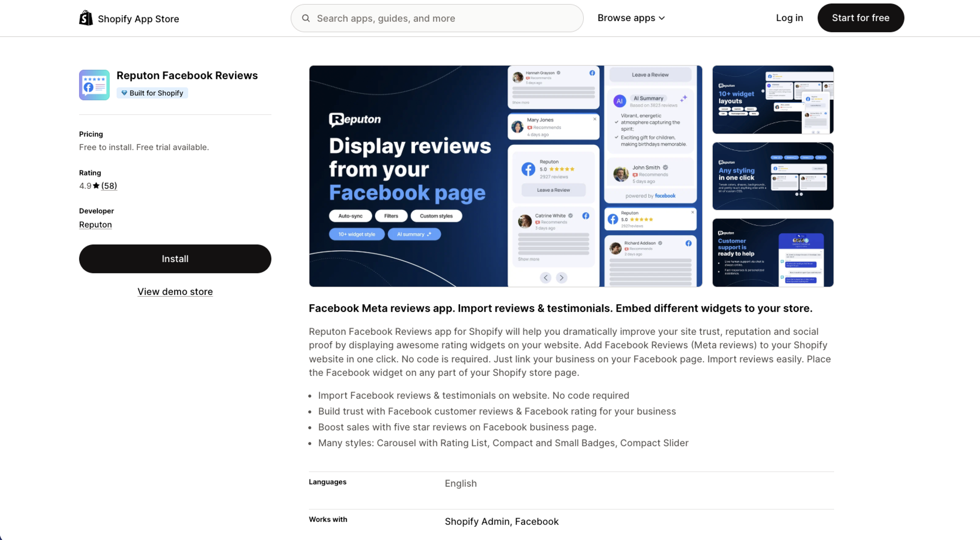Click the rating star icon beside 4.9

[x=96, y=186]
